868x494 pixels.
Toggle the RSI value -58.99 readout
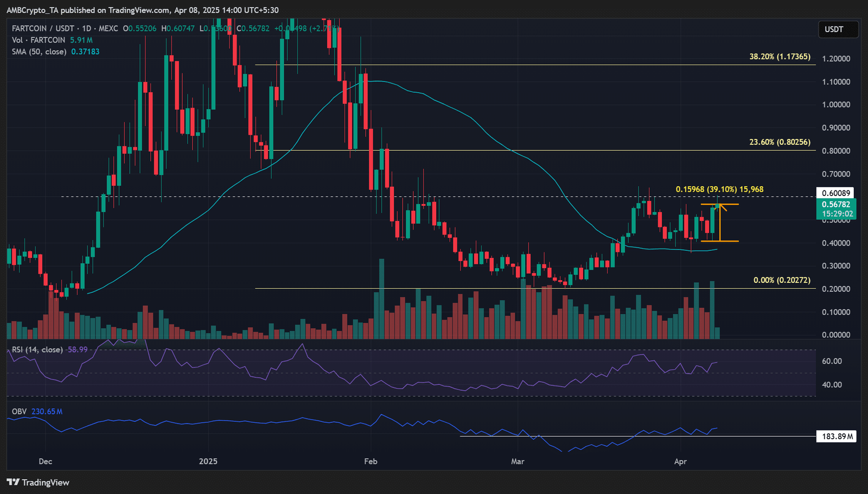(x=75, y=350)
